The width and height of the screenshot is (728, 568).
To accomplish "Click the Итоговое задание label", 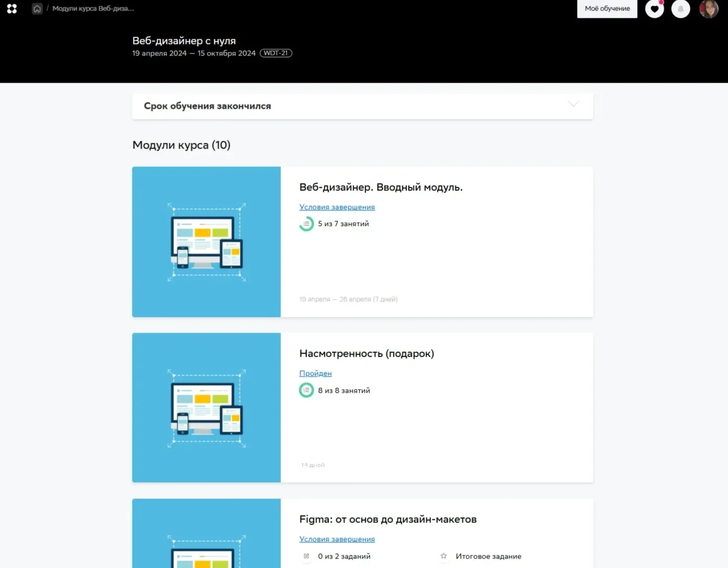I will tap(488, 556).
